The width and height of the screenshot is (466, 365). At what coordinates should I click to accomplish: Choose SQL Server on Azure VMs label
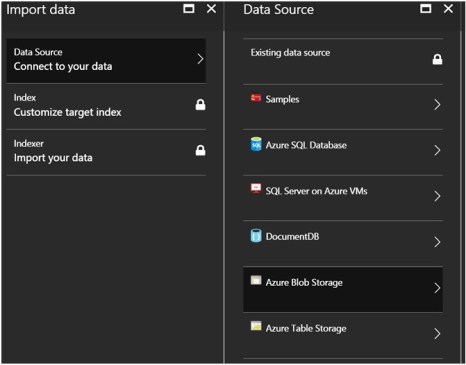(316, 191)
